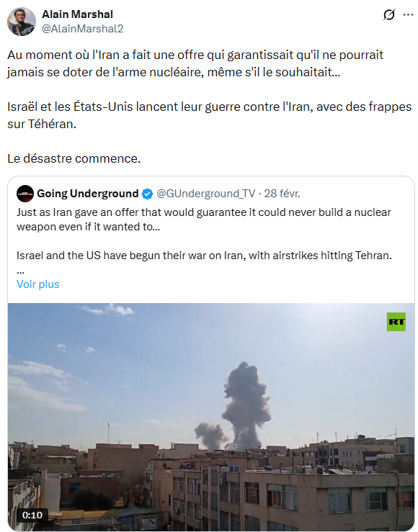
Task: Click the paragraph starting 'Au moment où l'Iran'
Action: (195, 63)
